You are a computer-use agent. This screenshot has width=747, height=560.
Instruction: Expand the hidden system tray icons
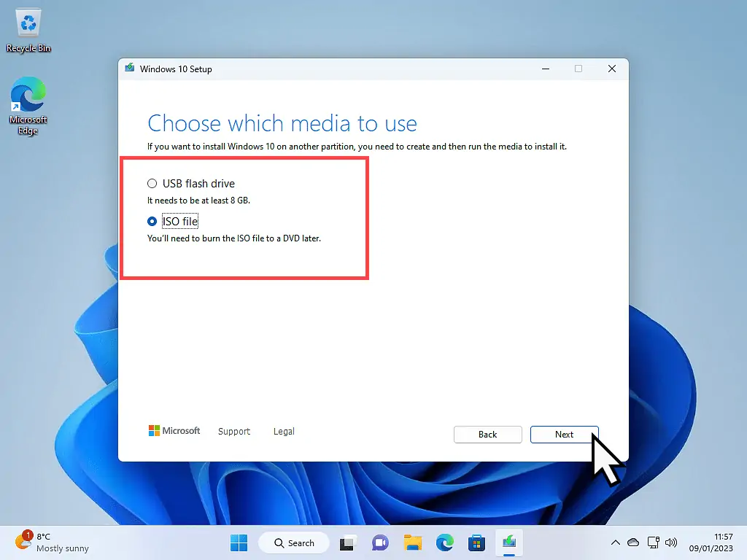click(616, 542)
